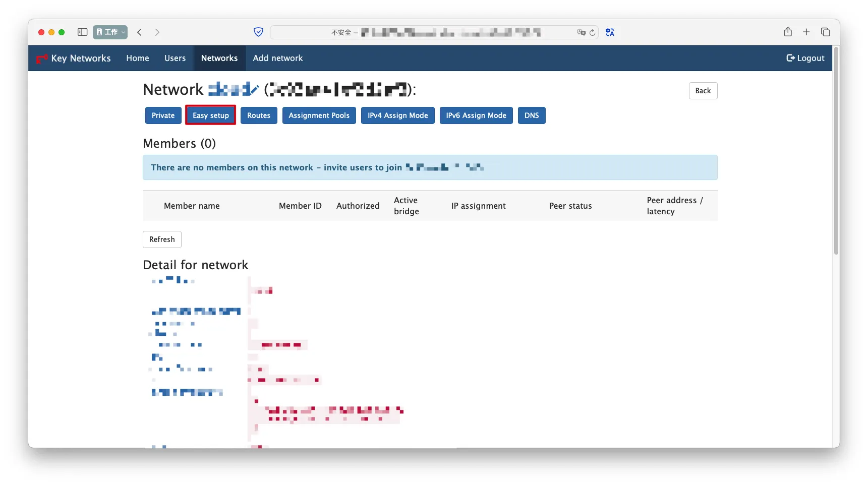868x485 pixels.
Task: Click the Back button
Action: (x=703, y=91)
